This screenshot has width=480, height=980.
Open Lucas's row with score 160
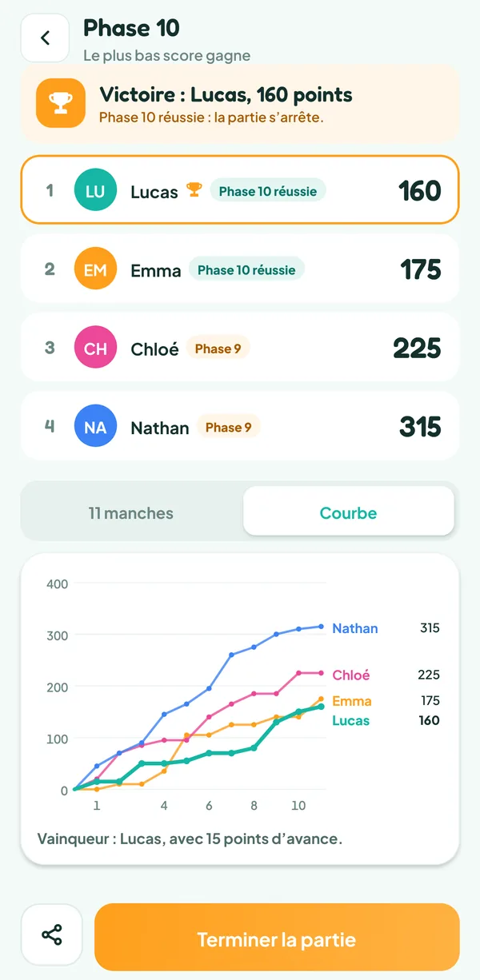click(240, 189)
